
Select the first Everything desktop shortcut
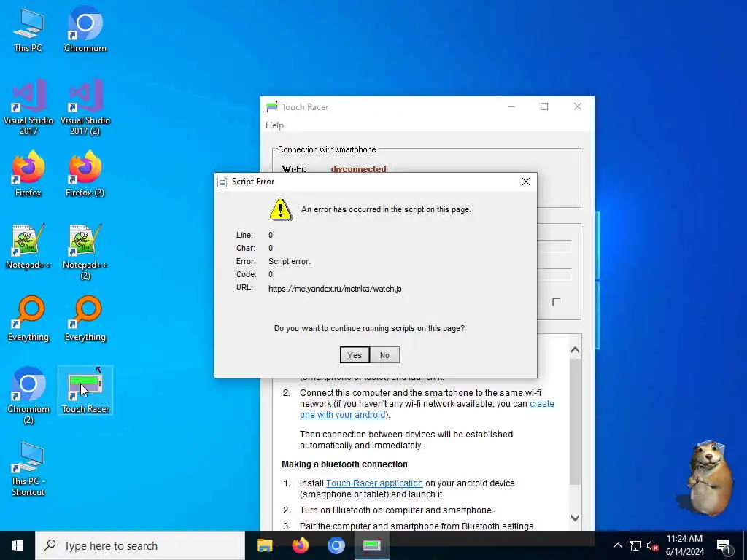click(28, 319)
